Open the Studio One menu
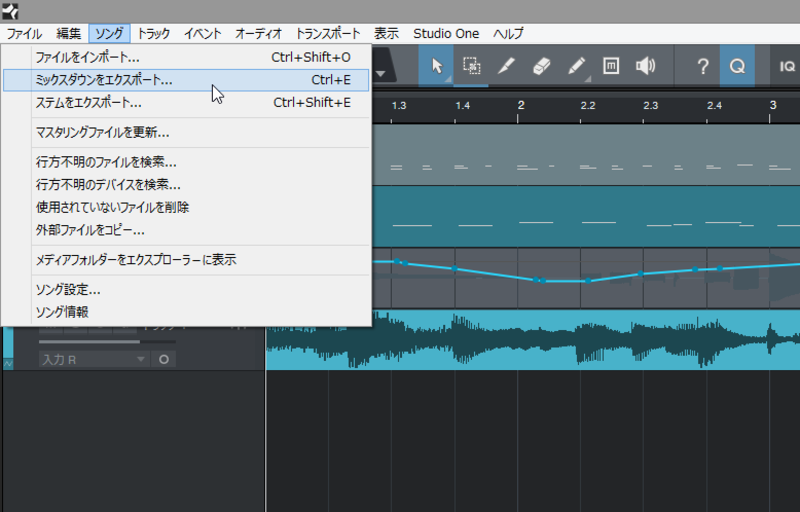The width and height of the screenshot is (800, 512). pos(446,34)
